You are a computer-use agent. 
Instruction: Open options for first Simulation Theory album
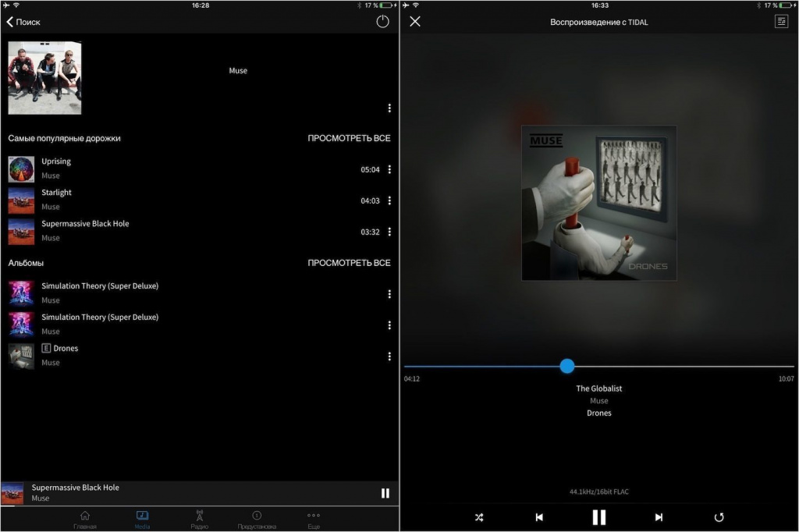[389, 294]
